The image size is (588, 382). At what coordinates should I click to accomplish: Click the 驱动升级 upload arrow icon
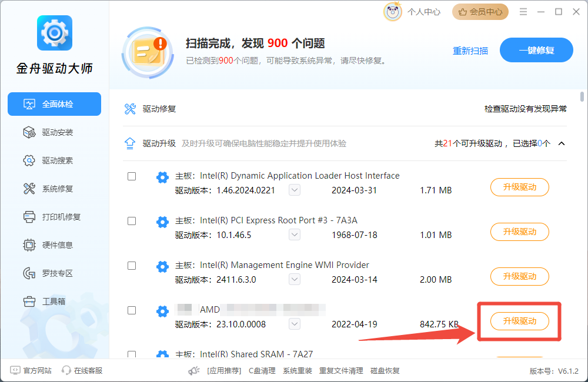[x=130, y=143]
